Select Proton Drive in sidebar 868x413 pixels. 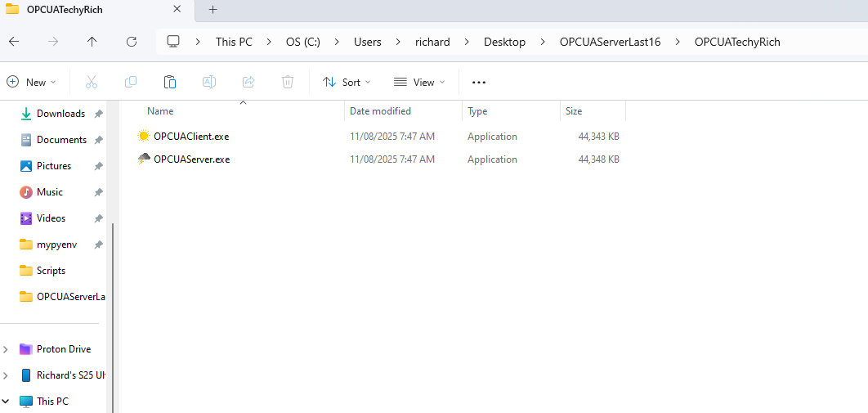(64, 349)
